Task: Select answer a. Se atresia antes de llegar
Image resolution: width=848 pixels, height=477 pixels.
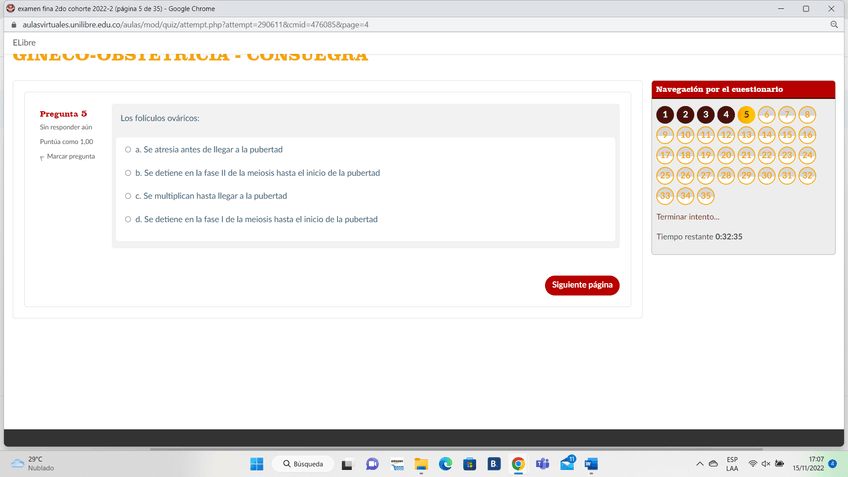Action: 128,150
